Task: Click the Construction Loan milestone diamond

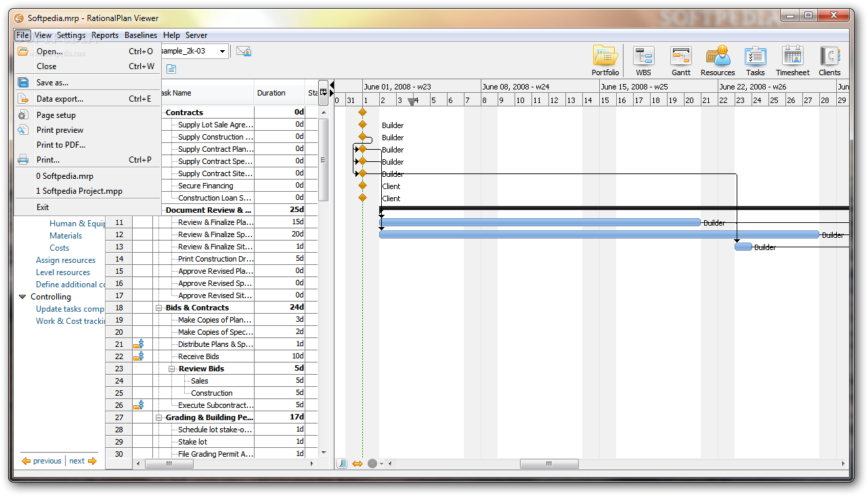Action: point(362,198)
